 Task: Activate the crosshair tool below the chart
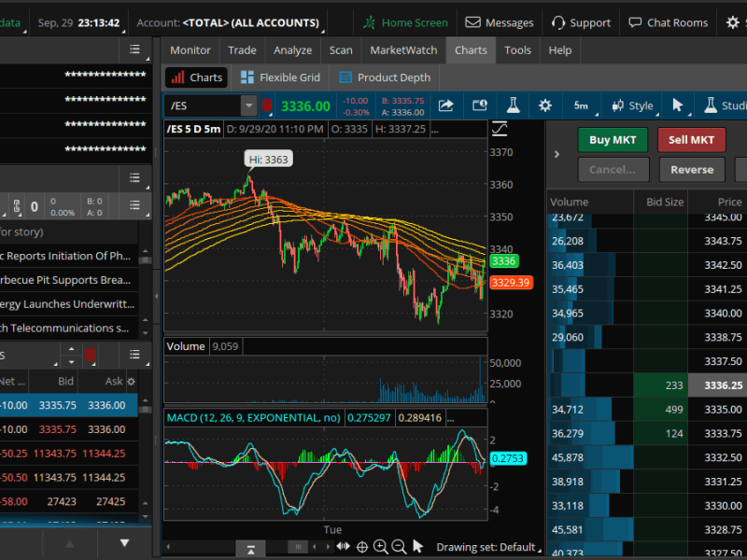click(x=363, y=546)
